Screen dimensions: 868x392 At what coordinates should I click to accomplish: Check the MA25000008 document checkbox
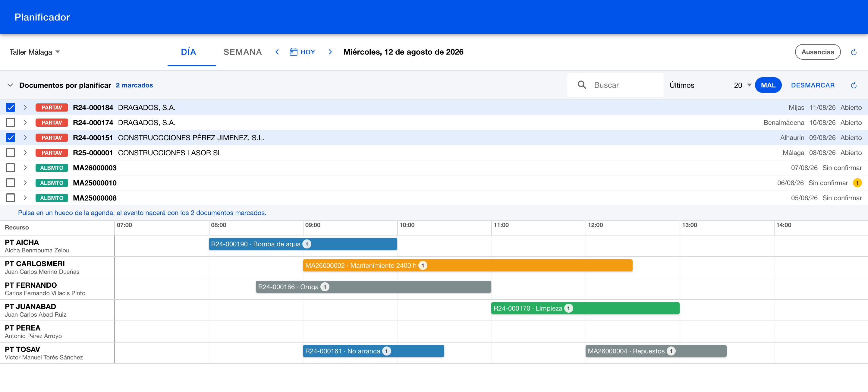coord(11,198)
